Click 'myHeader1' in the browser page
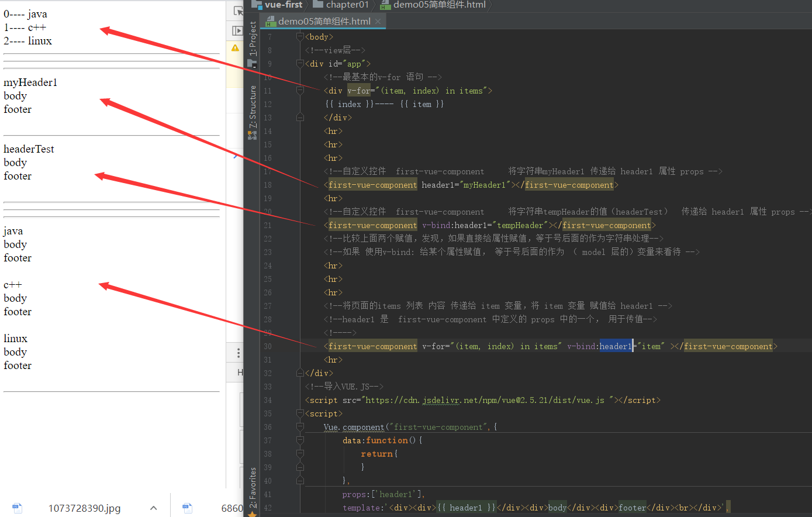Viewport: 812px width, 517px height. click(x=30, y=82)
